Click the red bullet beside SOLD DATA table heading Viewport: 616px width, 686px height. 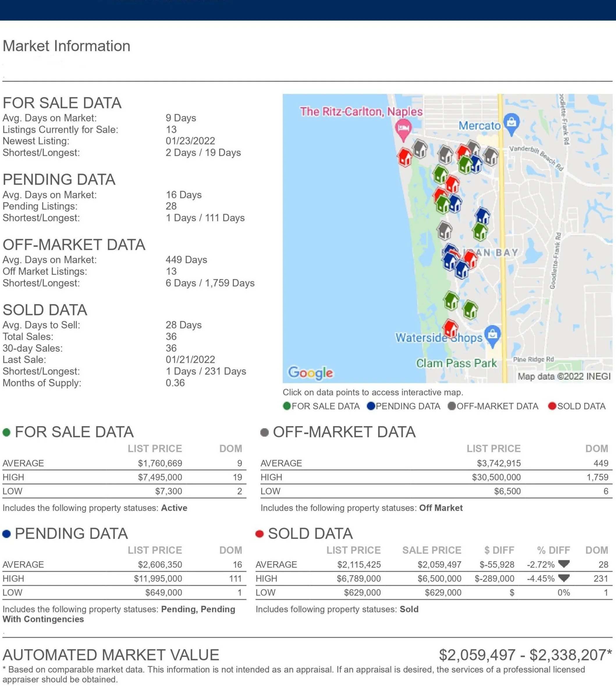[260, 534]
